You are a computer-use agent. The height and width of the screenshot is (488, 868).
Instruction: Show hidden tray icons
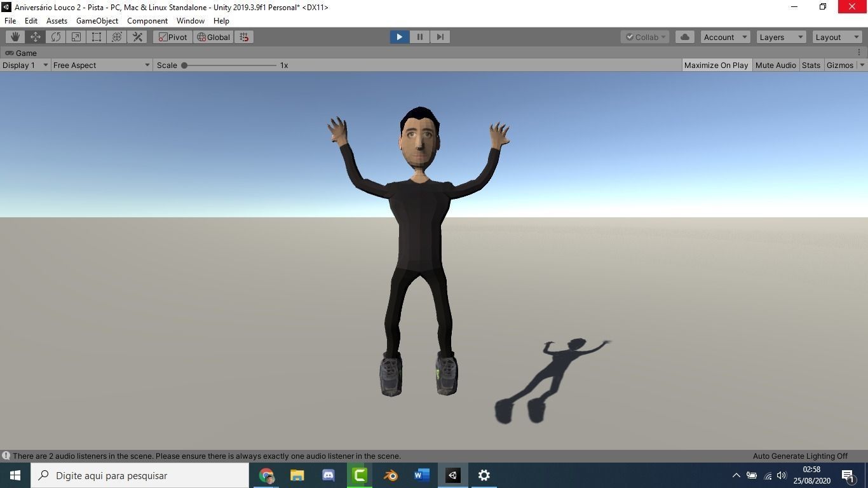tap(736, 475)
